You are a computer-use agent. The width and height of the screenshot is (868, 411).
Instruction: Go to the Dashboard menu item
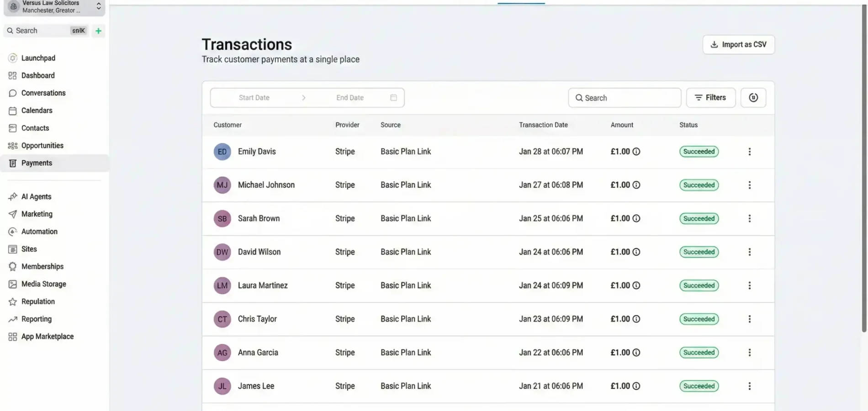[37, 75]
